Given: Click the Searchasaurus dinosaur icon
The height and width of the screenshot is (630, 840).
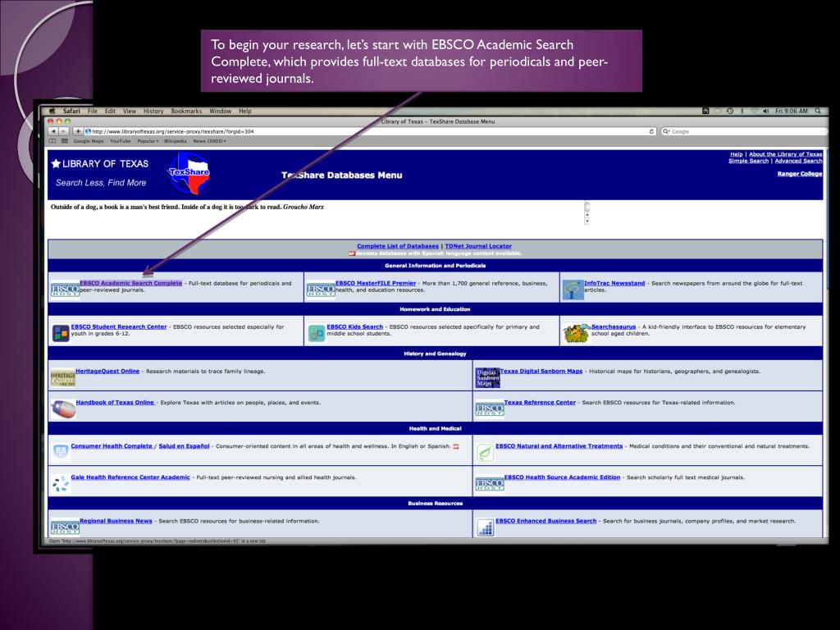Looking at the screenshot, I should click(577, 333).
